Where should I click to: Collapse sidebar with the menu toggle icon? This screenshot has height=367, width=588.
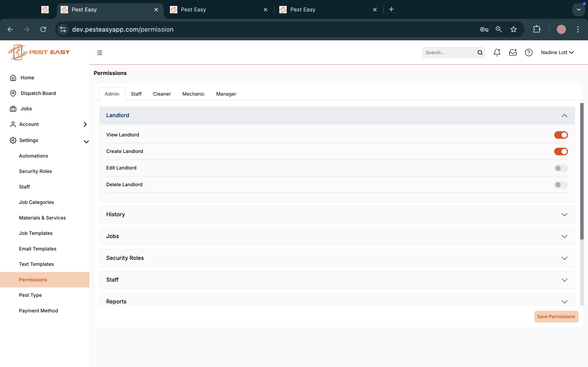[x=100, y=53]
